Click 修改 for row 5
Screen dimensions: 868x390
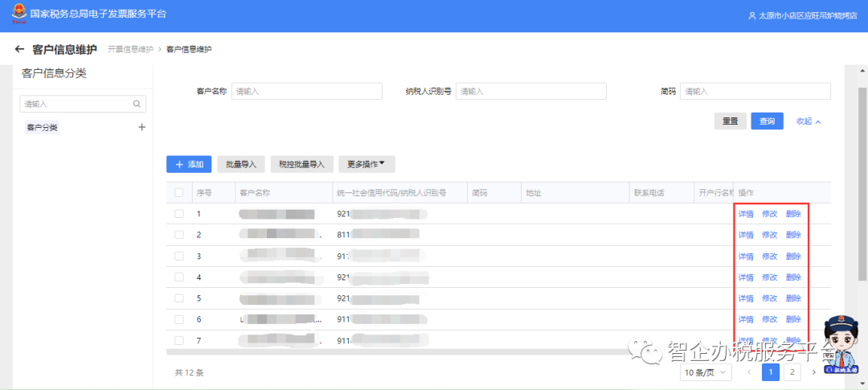pos(769,298)
